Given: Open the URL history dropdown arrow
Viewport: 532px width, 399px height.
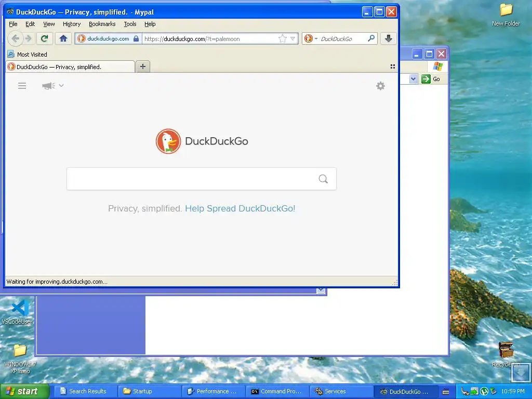Looking at the screenshot, I should (293, 38).
